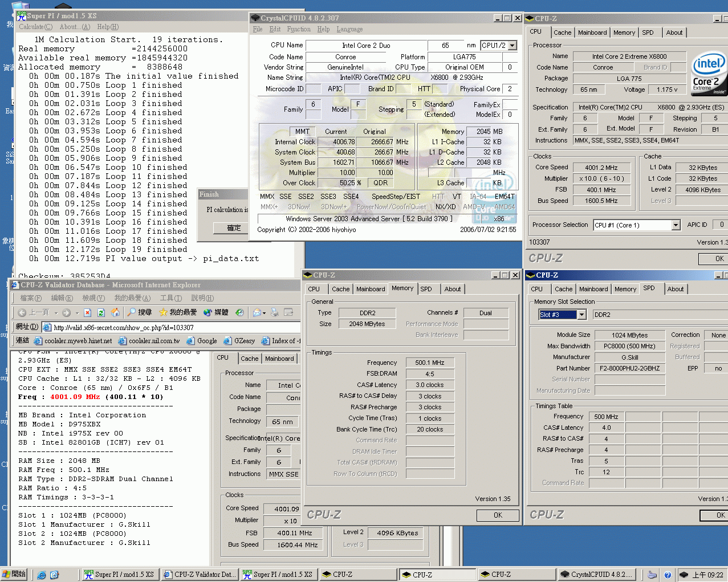Switch to CPU-Z Validator Dat... taskbar button

(200, 575)
